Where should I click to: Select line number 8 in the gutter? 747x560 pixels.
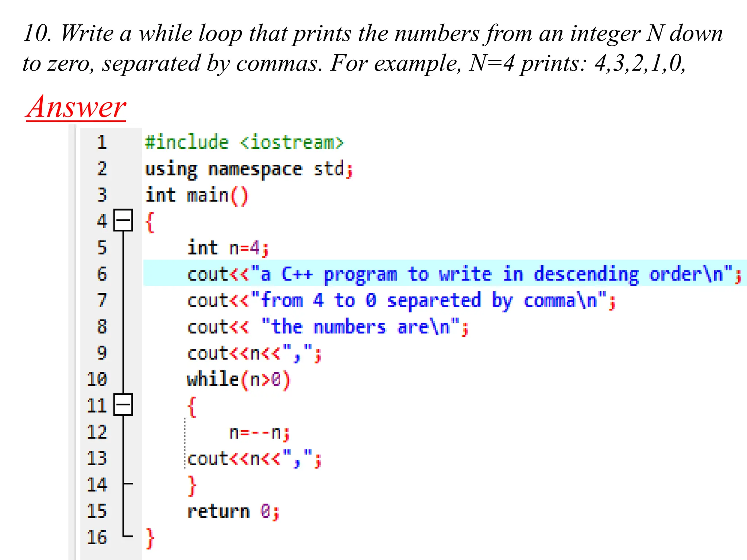click(x=102, y=327)
